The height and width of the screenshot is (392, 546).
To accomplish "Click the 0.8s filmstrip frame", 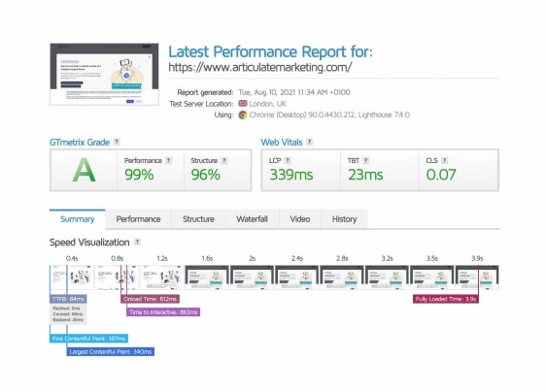I will point(117,278).
